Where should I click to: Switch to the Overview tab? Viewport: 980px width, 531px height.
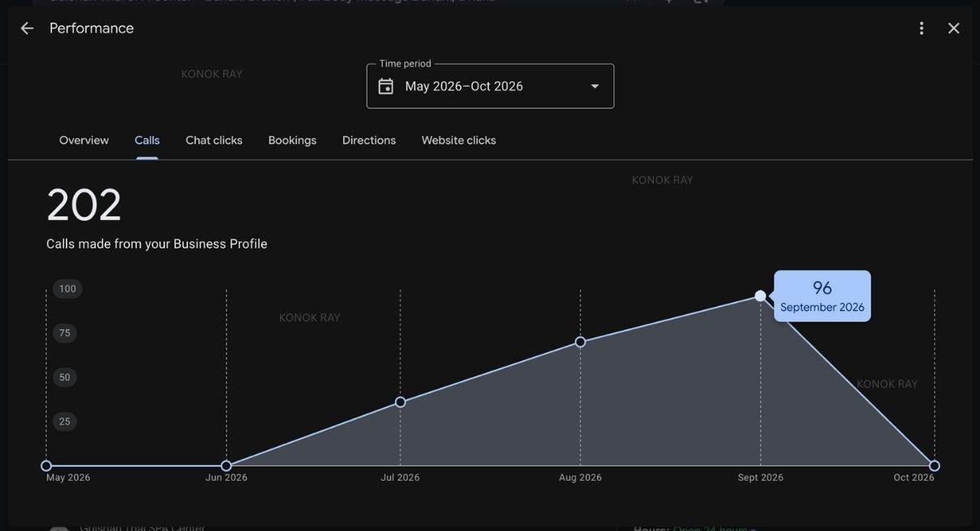coord(84,140)
